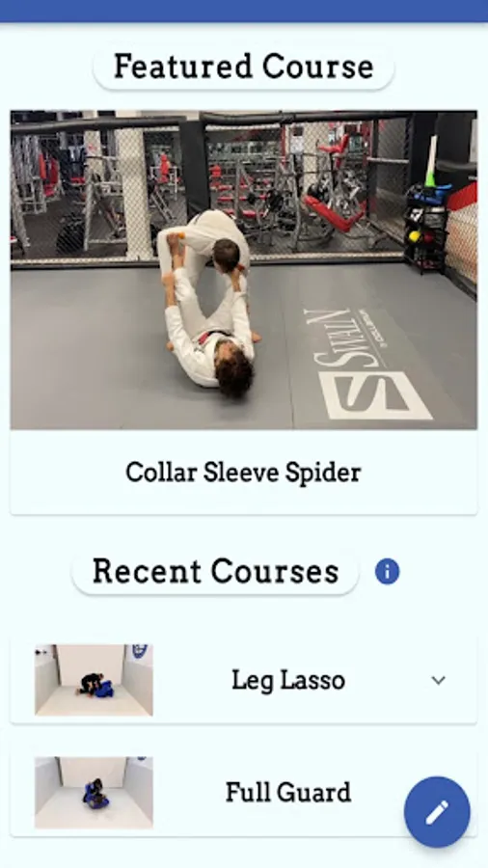Tap the blue info icon beside Recent Courses
The width and height of the screenshot is (488, 868).
click(x=388, y=571)
